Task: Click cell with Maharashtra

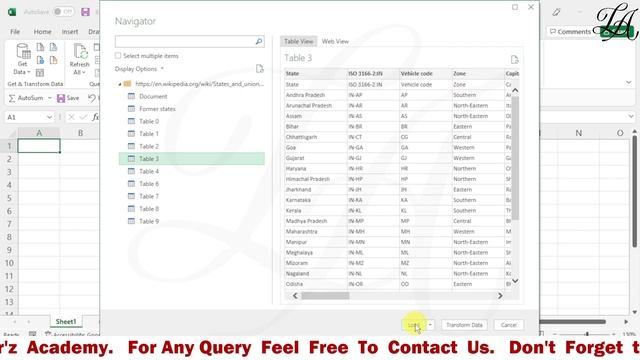Action: [x=316, y=231]
